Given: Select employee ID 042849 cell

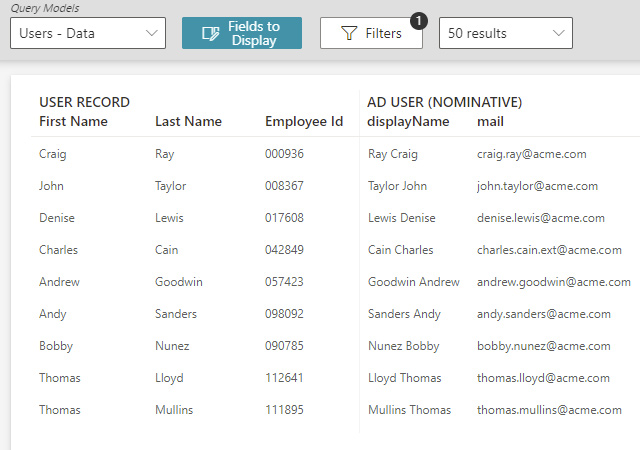Looking at the screenshot, I should pos(284,250).
